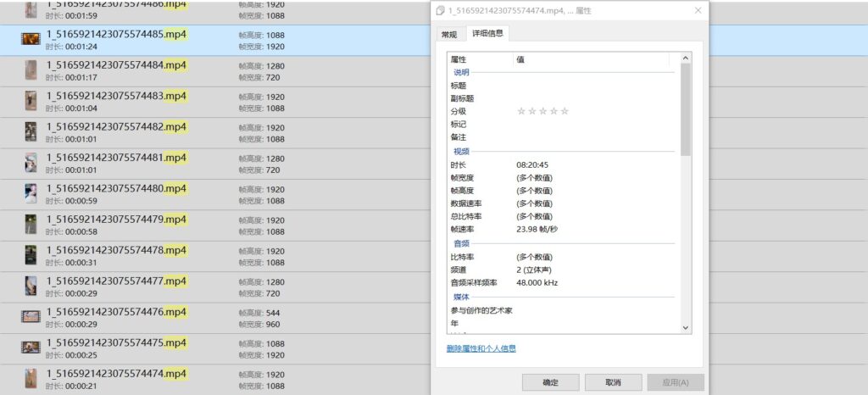The image size is (868, 395).
Task: Click the thumbnail icon of 574481.mp4
Action: click(31, 163)
